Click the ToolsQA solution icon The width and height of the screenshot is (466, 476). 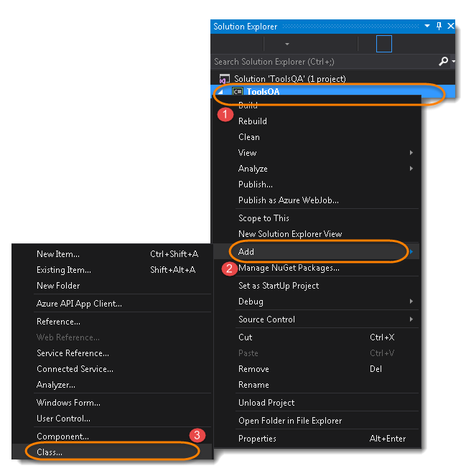click(224, 79)
